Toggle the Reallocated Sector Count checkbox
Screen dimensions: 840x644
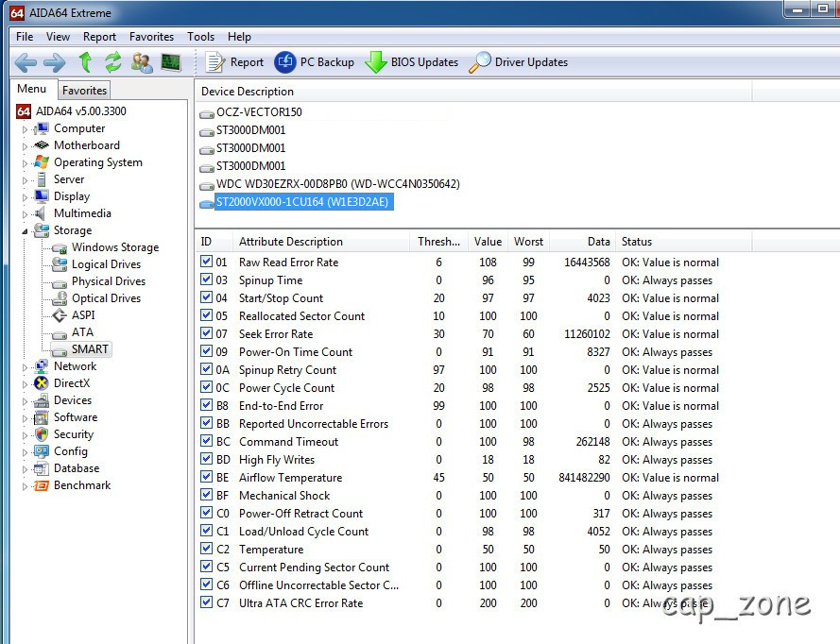206,315
